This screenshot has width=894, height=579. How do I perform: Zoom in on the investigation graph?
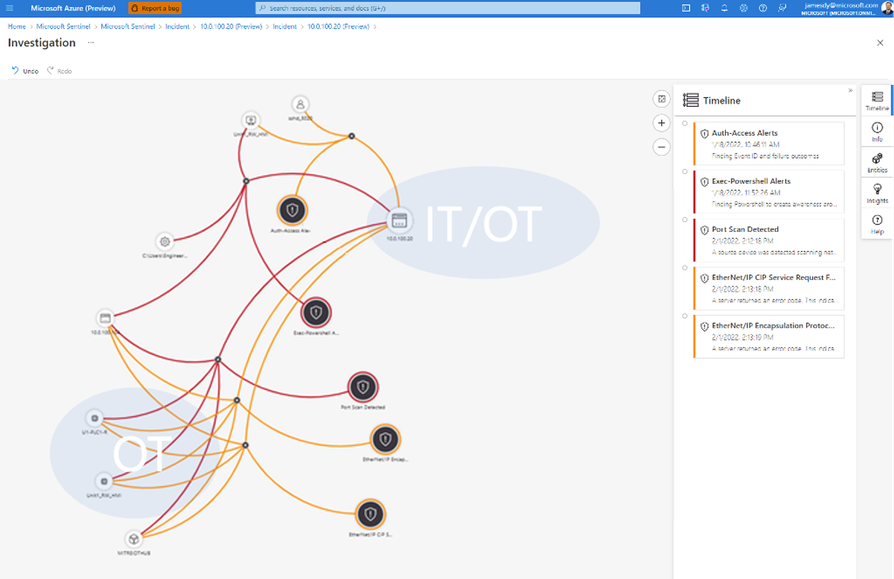[x=661, y=123]
